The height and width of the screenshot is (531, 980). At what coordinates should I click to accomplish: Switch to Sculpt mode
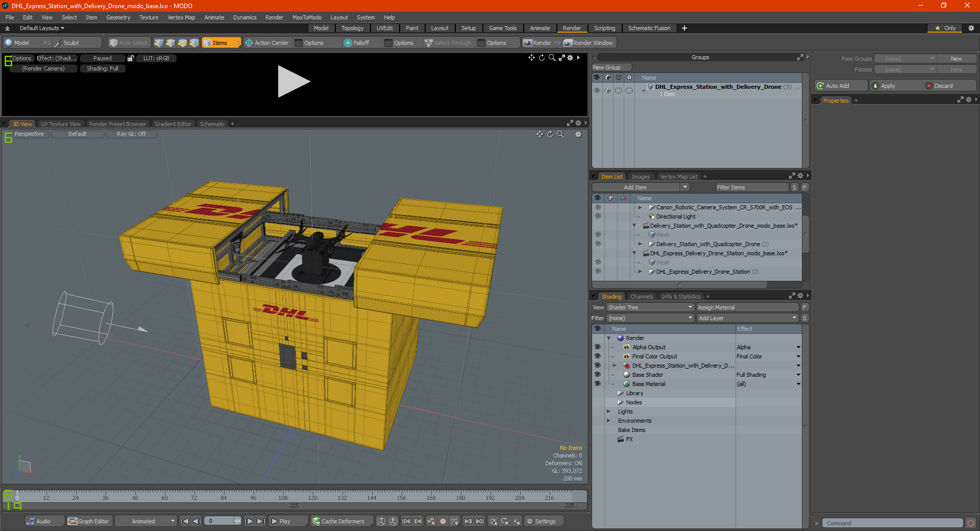77,43
